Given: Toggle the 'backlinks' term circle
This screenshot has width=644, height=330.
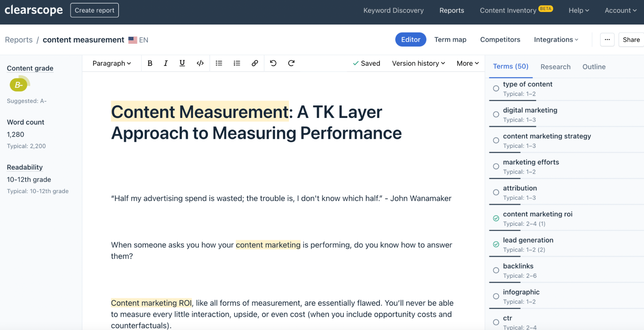Looking at the screenshot, I should coord(495,270).
